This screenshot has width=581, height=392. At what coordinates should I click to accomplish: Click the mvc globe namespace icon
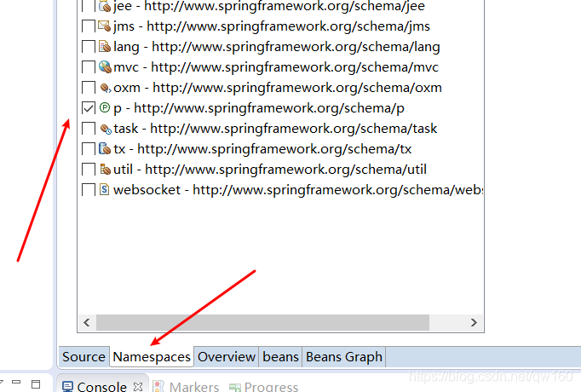[105, 67]
